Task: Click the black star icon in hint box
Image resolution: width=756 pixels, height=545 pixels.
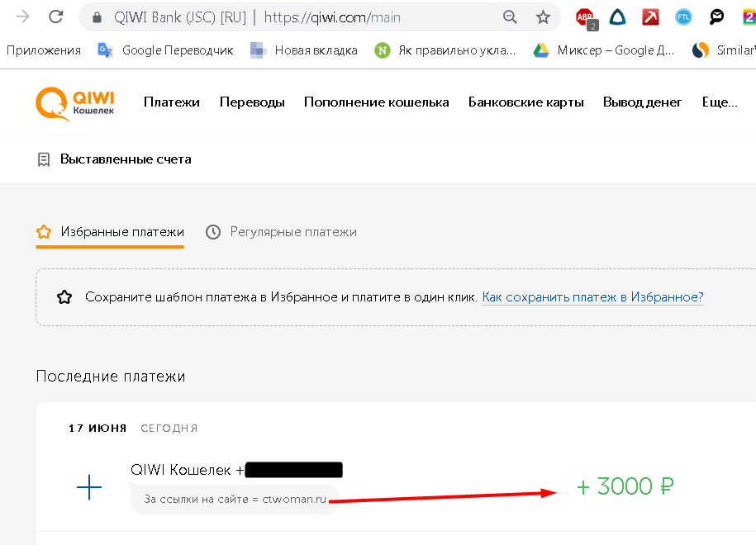Action: [64, 296]
